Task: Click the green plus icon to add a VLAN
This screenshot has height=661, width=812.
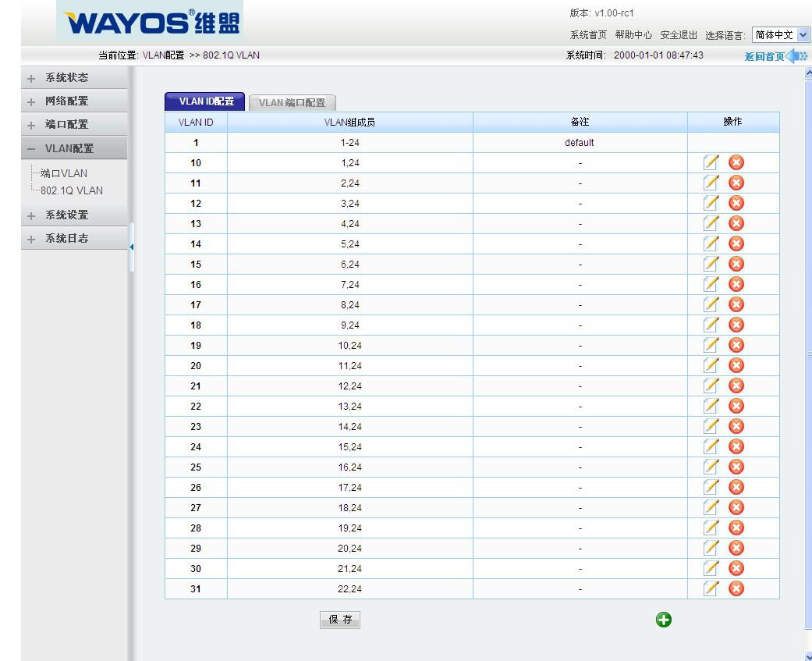Action: [663, 620]
